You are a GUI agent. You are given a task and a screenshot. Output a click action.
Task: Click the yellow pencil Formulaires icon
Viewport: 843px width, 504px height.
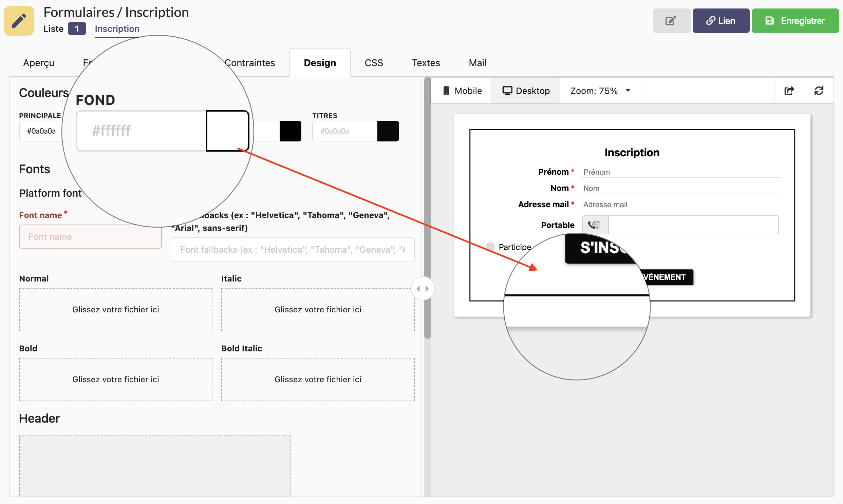click(x=19, y=20)
